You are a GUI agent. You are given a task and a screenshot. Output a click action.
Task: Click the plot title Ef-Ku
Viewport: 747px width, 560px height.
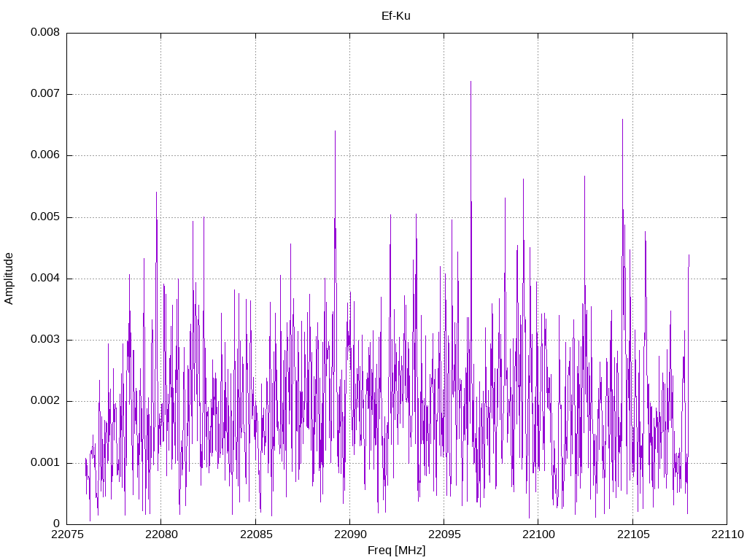coord(396,15)
